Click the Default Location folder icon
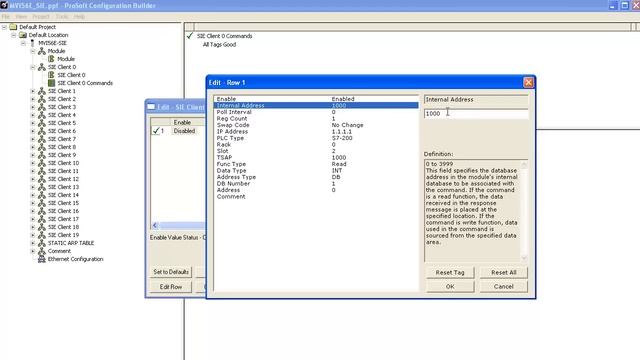This screenshot has width=640, height=360. coord(23,35)
